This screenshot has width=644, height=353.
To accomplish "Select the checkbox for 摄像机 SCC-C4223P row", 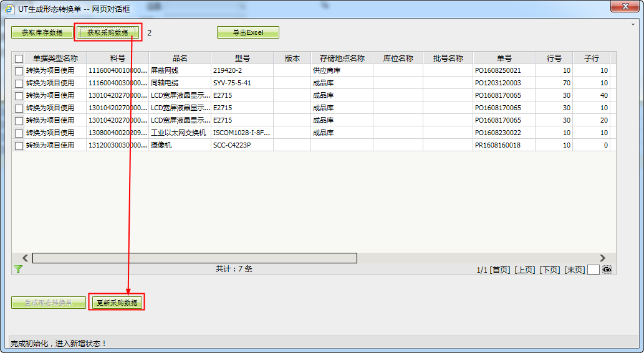I will click(19, 146).
